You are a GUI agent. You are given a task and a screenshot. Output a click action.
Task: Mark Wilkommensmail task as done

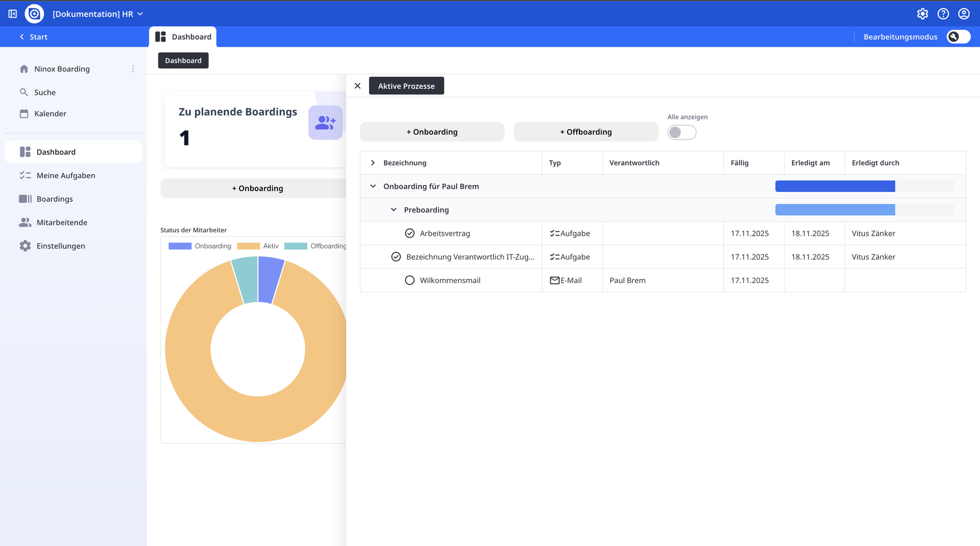[409, 281]
